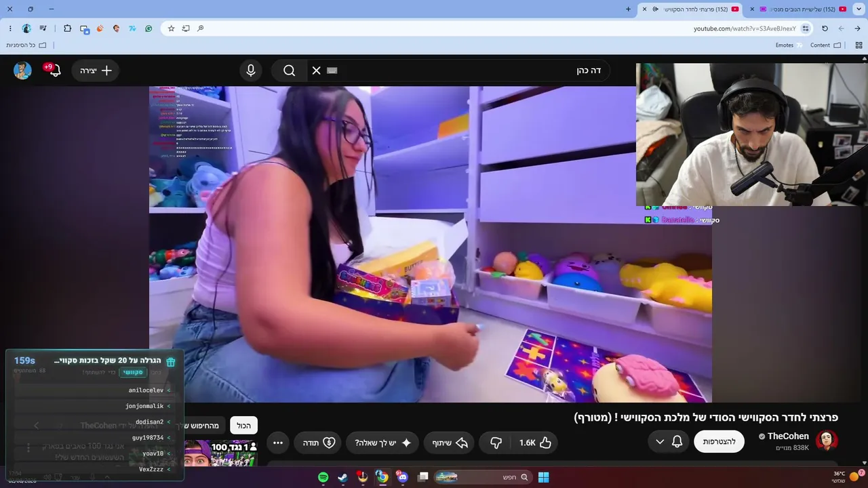Close the פרצתי לחדר הסקווישי tab
The image size is (868, 488).
644,9
